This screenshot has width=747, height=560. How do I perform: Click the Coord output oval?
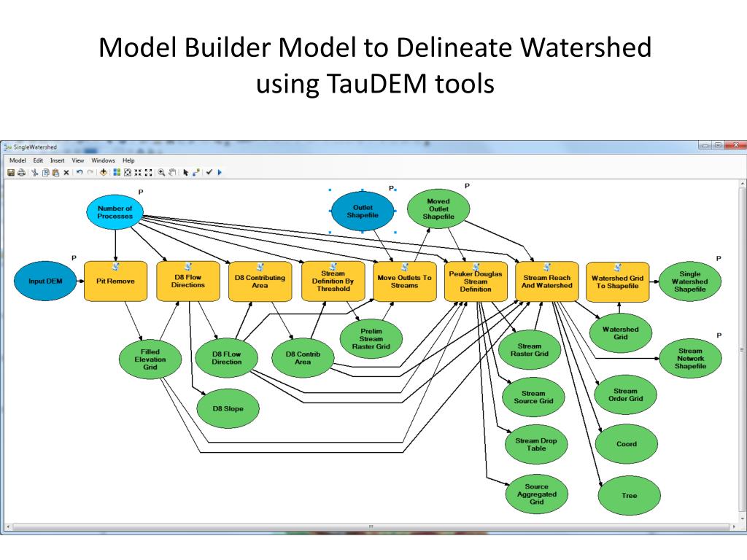627,444
